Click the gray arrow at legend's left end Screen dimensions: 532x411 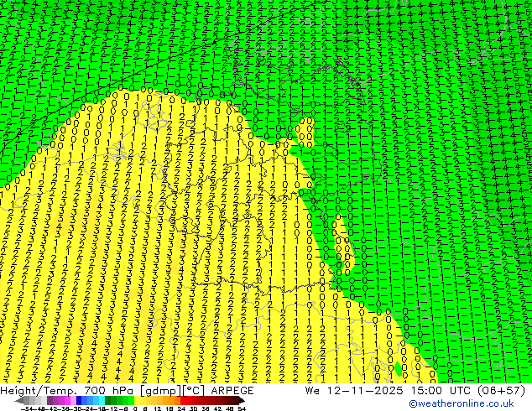(19, 401)
